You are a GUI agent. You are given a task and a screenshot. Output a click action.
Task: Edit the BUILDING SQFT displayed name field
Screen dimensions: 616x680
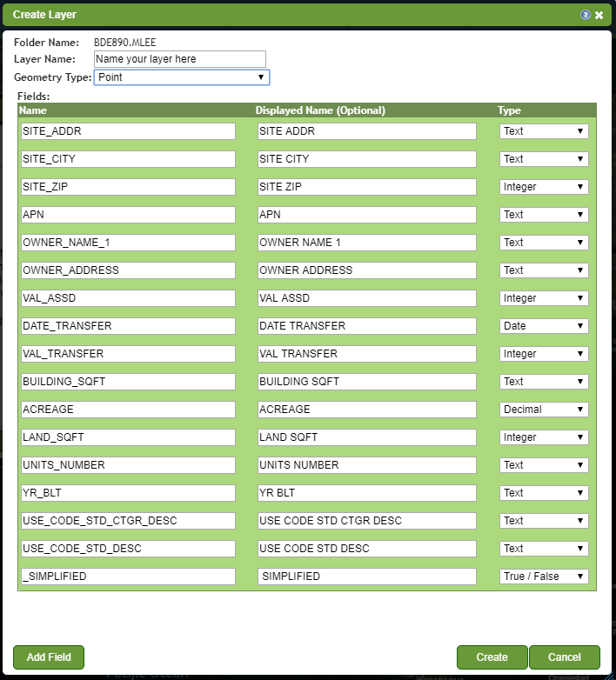[x=366, y=381]
